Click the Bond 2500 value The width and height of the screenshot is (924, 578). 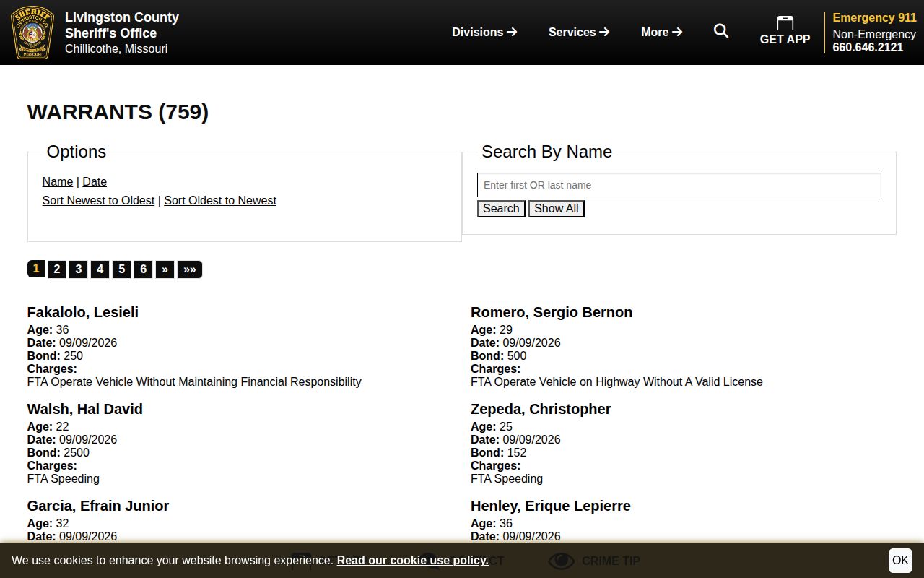(x=77, y=452)
